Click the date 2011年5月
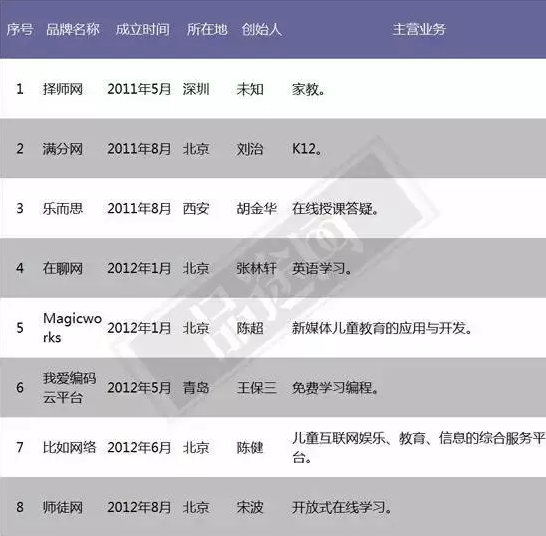 (x=139, y=89)
